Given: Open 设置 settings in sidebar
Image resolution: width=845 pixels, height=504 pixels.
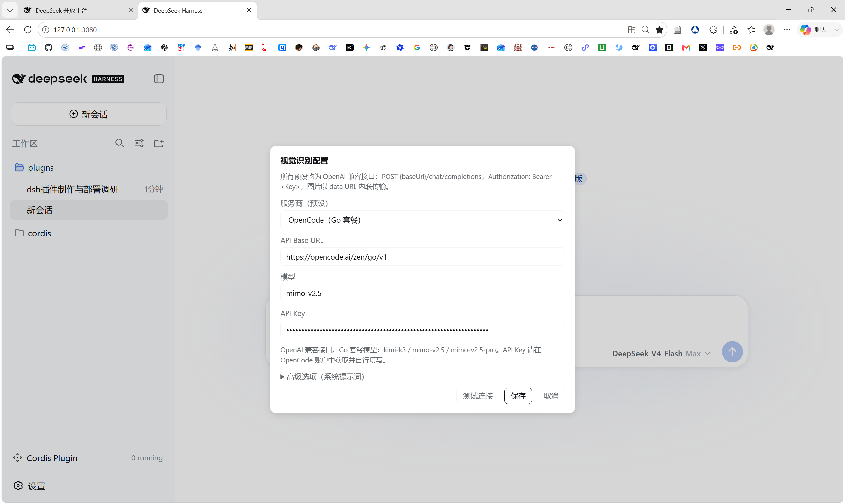Looking at the screenshot, I should (x=29, y=486).
